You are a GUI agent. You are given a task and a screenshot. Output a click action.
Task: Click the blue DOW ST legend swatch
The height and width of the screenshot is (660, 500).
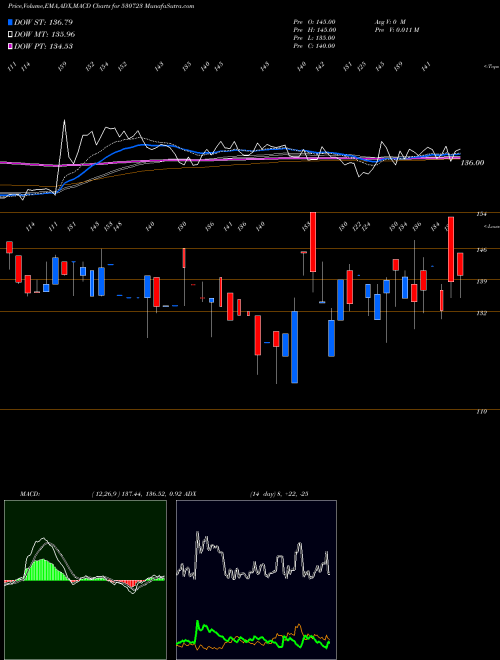(10, 22)
